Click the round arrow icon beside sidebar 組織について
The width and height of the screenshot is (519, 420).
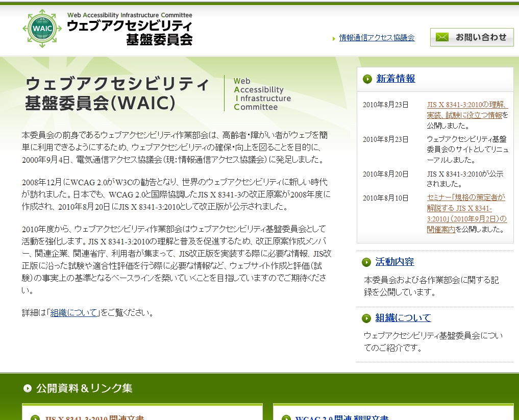pos(366,318)
